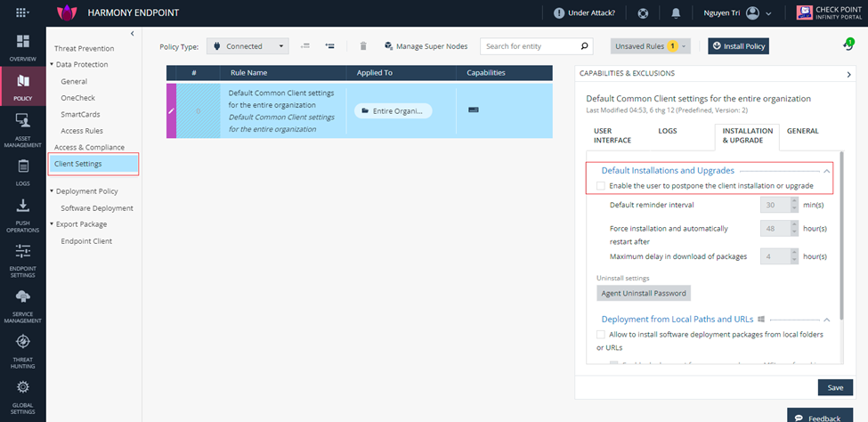Screen dimensions: 868x422
Task: Click the user avatar icon
Action: pyautogui.click(x=752, y=12)
